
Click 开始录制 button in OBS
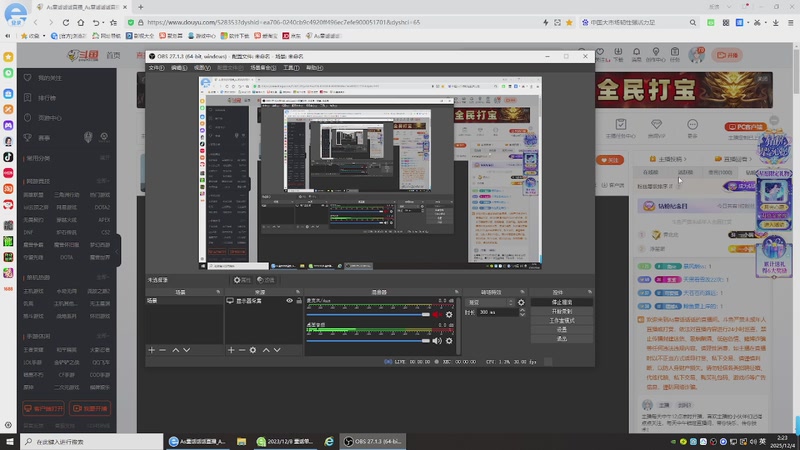(562, 311)
